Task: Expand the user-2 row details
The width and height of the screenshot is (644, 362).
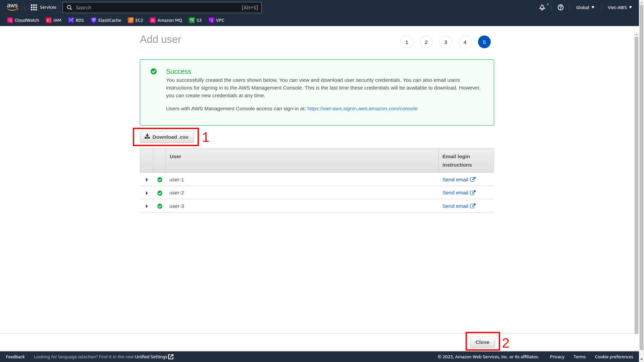Action: click(147, 193)
